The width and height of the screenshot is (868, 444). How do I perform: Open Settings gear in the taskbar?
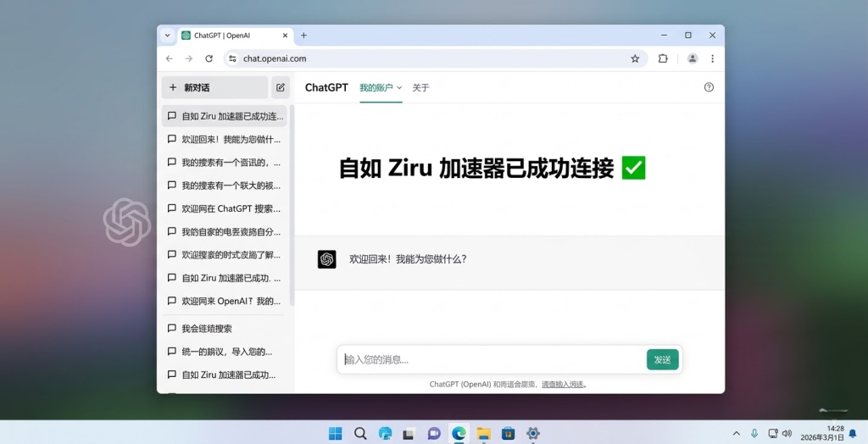pos(532,434)
